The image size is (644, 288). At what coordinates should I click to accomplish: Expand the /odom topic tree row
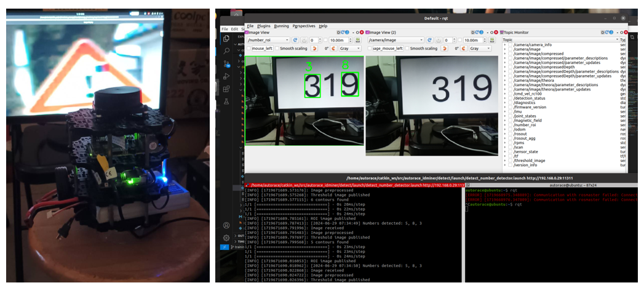coord(506,129)
